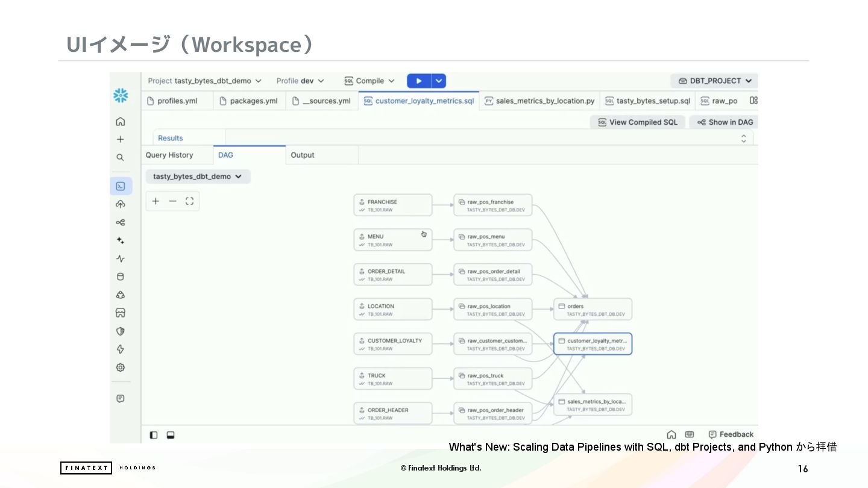868x488 pixels.
Task: Open the run options dropdown arrow
Action: pyautogui.click(x=439, y=81)
